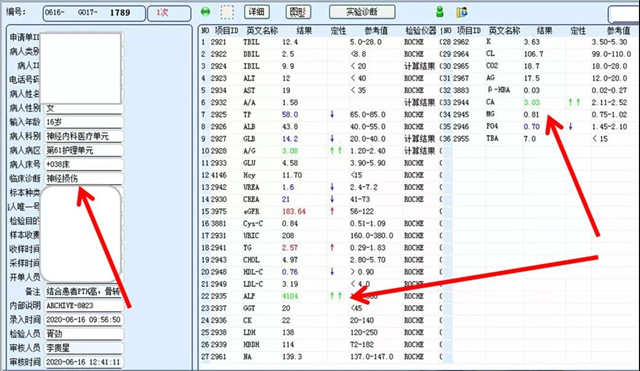Click the HBDH result 114
The height and width of the screenshot is (371, 640).
click(x=288, y=344)
